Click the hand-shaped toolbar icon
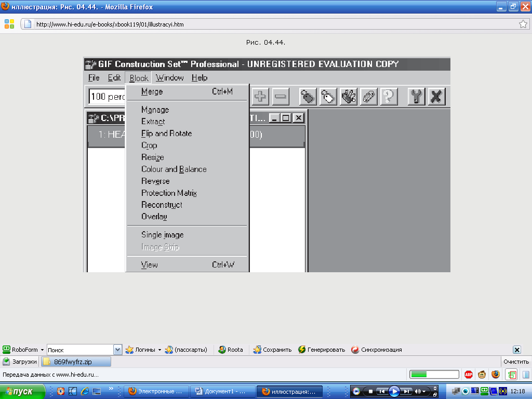The image size is (532, 399). [x=349, y=97]
